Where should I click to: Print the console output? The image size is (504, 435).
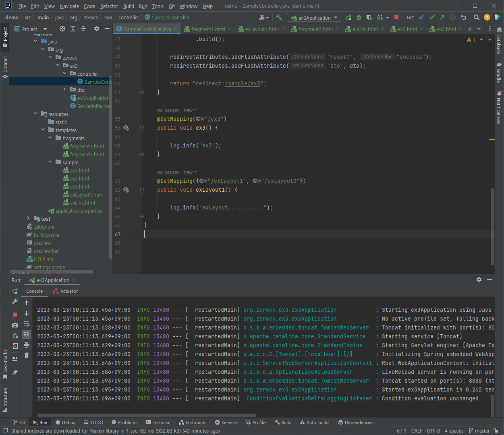27,345
